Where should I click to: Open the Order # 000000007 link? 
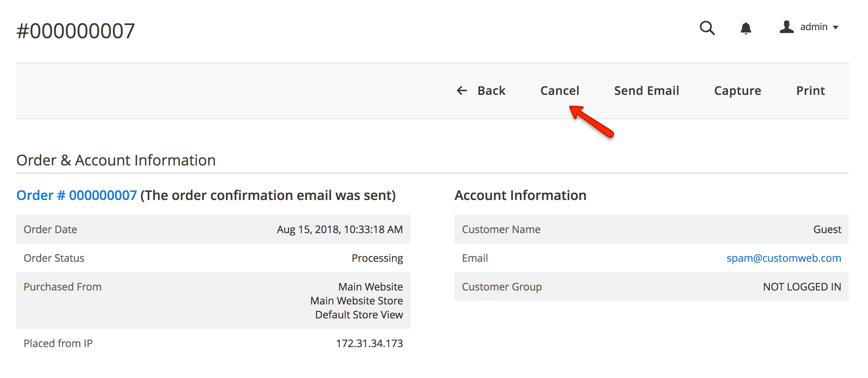(76, 195)
